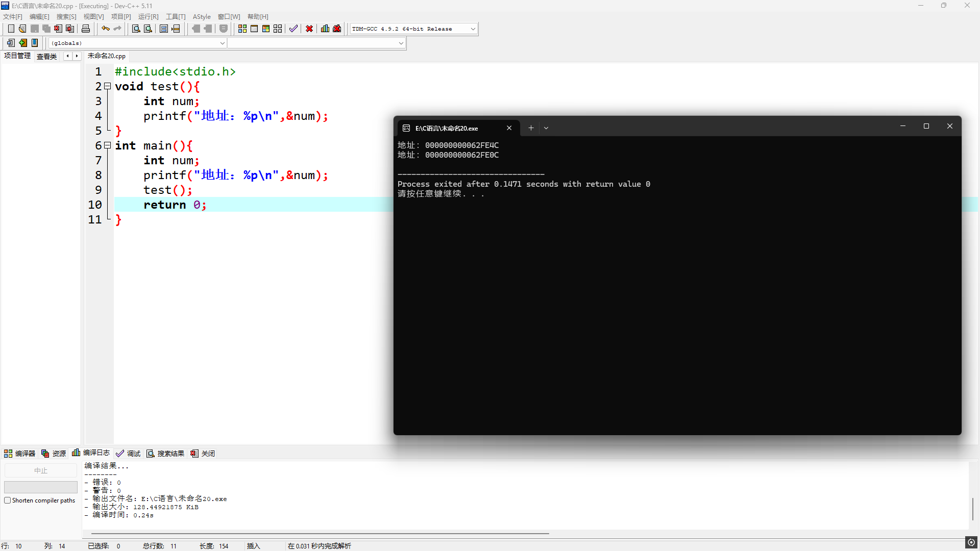Click the Run program toolbar icon
980x551 pixels.
pos(254,29)
